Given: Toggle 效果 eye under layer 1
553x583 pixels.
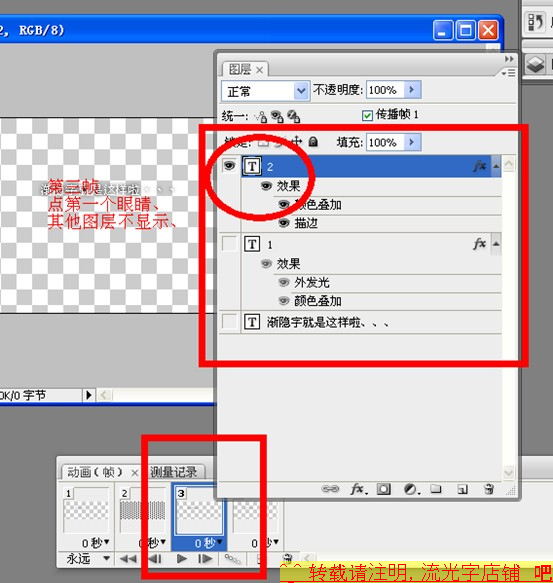Looking at the screenshot, I should click(266, 264).
